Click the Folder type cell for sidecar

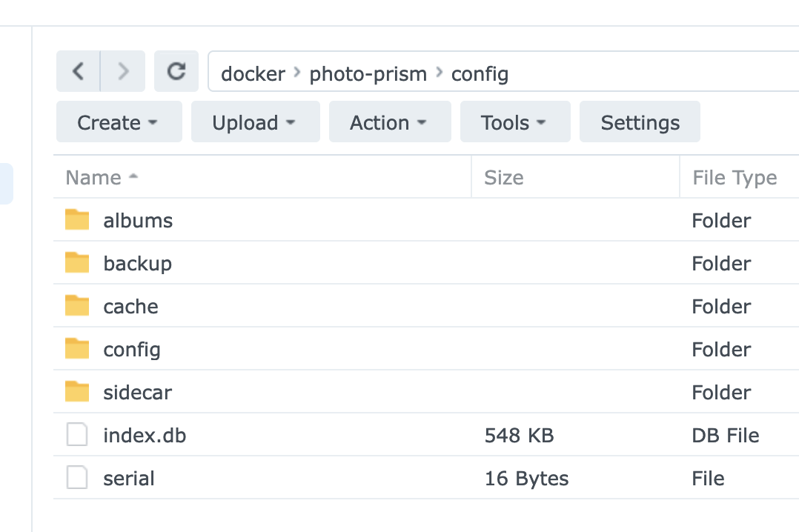(722, 393)
